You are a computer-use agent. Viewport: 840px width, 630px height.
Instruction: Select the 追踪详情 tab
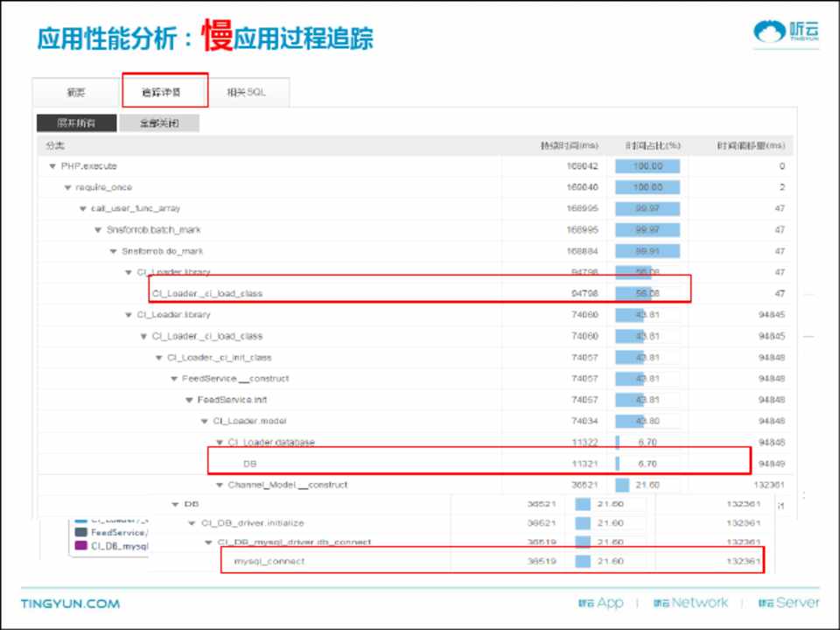point(162,92)
